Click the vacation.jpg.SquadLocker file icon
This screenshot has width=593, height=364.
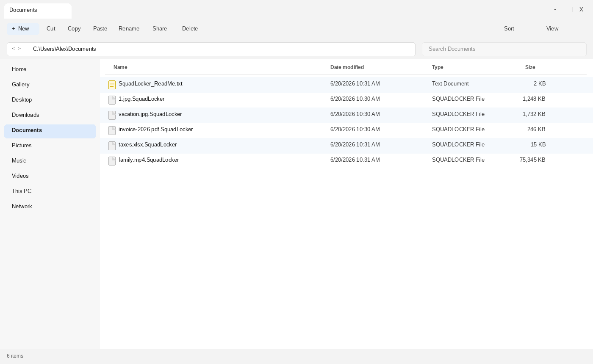coord(112,115)
